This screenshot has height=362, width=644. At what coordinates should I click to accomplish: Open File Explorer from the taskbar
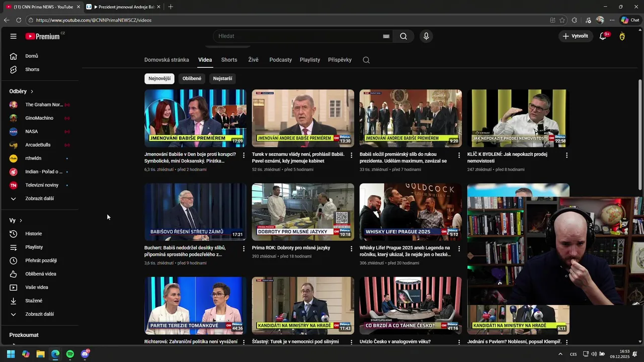click(40, 354)
